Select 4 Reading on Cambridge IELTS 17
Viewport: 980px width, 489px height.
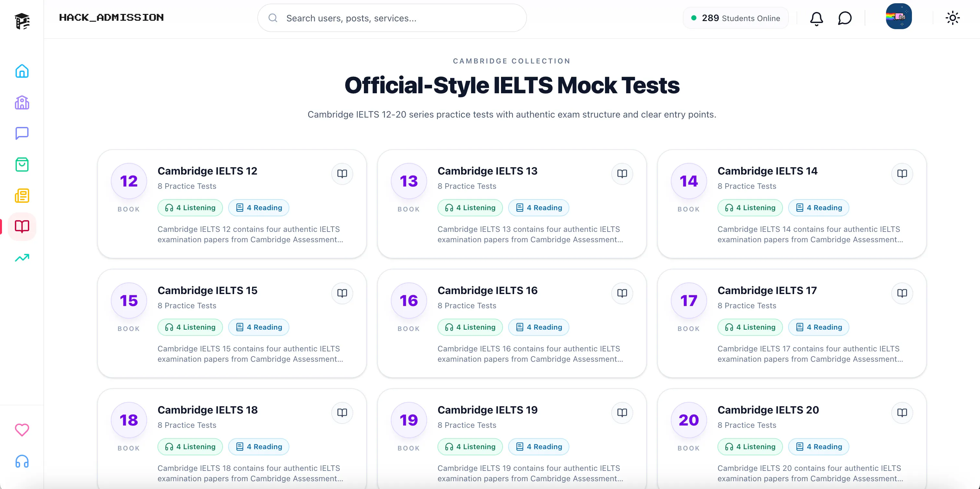pyautogui.click(x=819, y=327)
